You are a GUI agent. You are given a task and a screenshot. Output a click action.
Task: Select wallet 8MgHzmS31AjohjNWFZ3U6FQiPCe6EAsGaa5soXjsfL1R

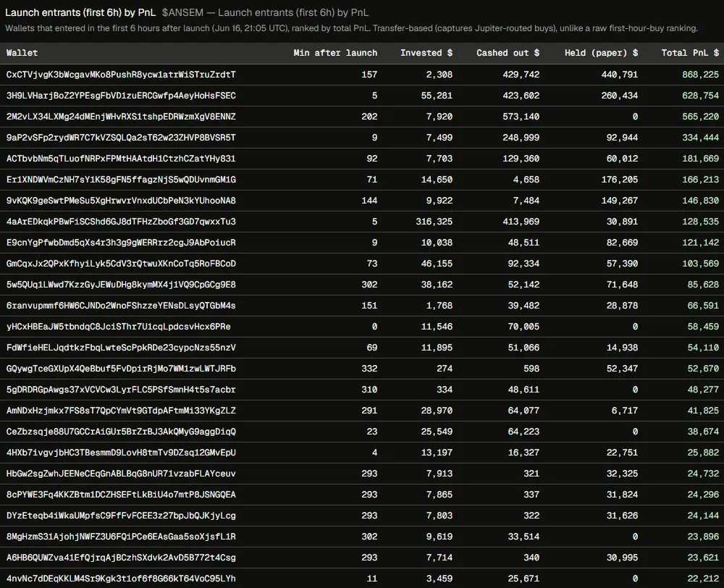click(x=121, y=537)
